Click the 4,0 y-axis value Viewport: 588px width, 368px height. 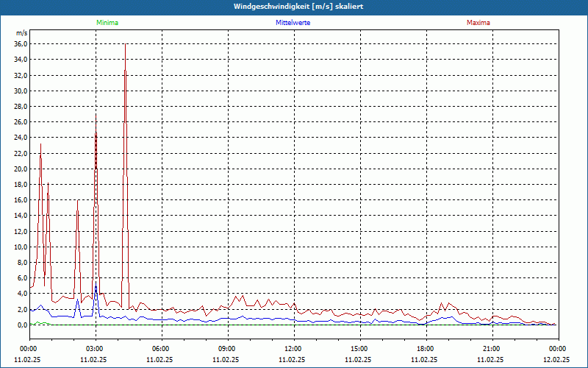[23, 294]
